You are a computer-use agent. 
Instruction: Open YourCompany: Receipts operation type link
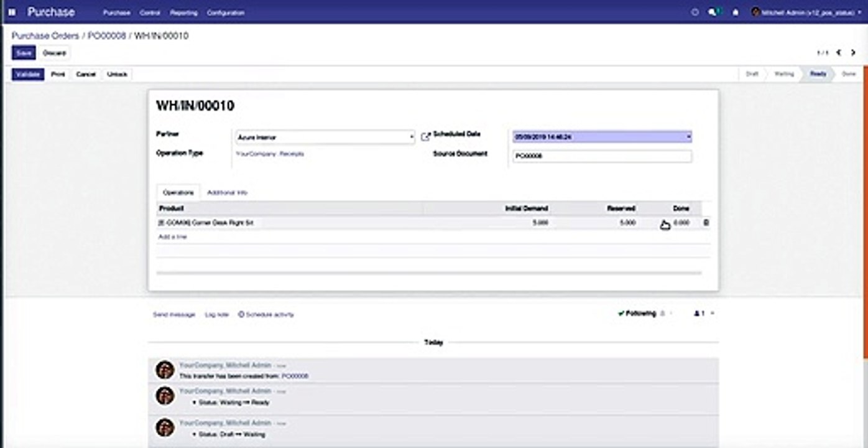click(x=270, y=153)
